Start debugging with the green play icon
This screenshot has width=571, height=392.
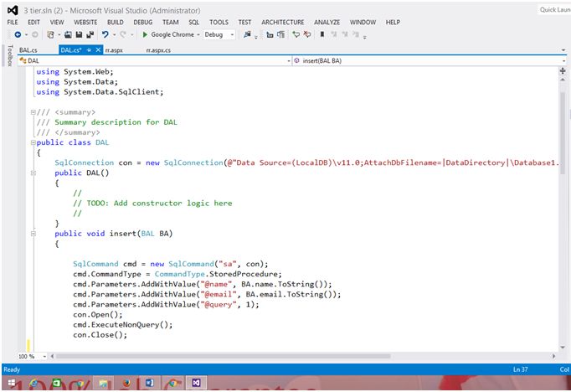145,34
